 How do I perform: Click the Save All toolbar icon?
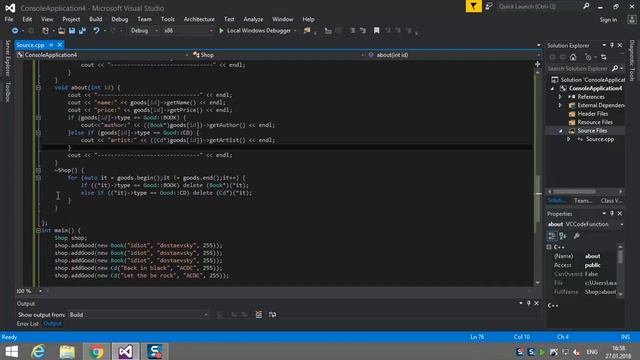(82, 31)
